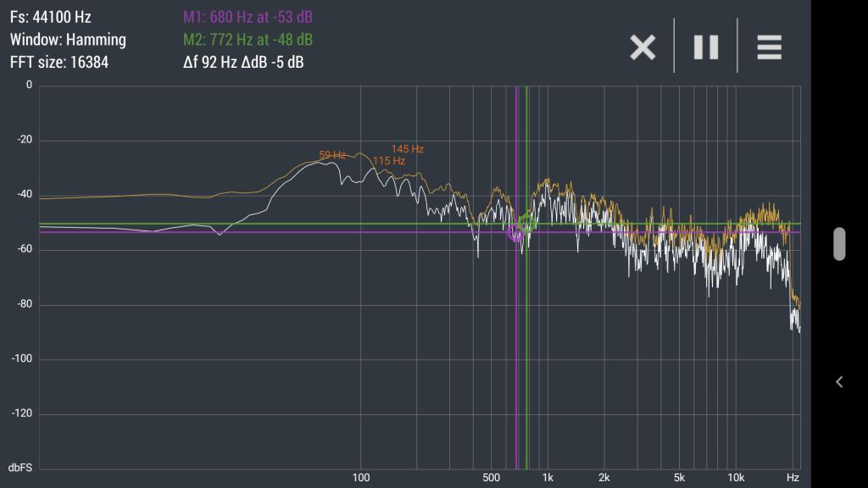Pause the live spectrum with pause icon
The width and height of the screenshot is (868, 488).
[x=706, y=47]
